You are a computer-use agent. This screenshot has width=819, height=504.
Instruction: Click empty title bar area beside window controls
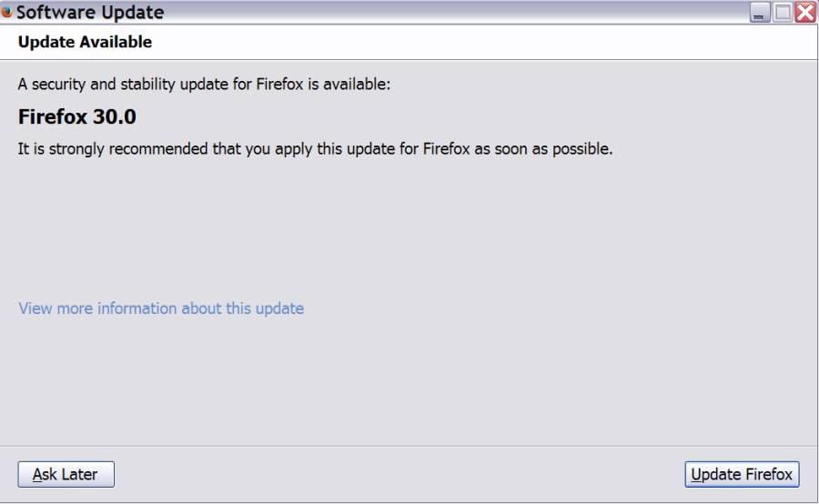click(454, 12)
